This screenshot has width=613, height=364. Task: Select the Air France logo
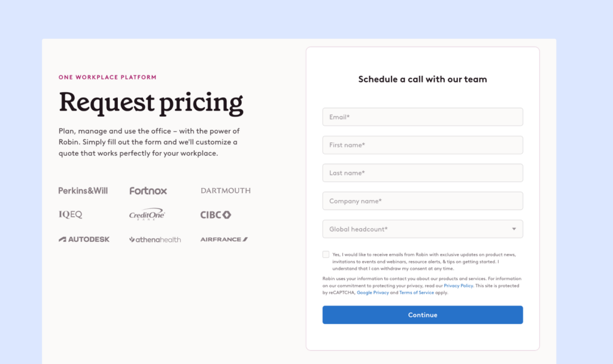(223, 239)
